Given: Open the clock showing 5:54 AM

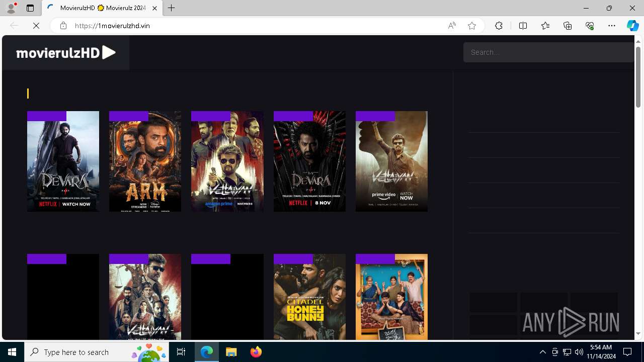Looking at the screenshot, I should pos(602,352).
